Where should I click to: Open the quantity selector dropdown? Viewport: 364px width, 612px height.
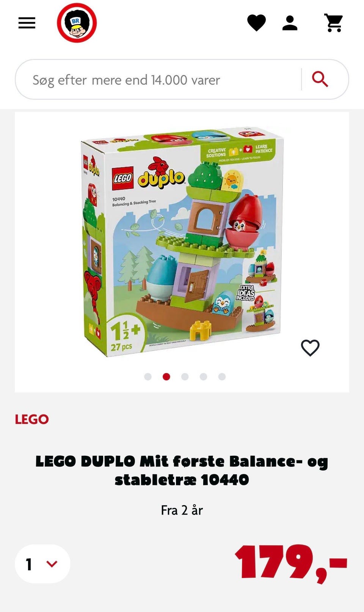click(x=42, y=564)
